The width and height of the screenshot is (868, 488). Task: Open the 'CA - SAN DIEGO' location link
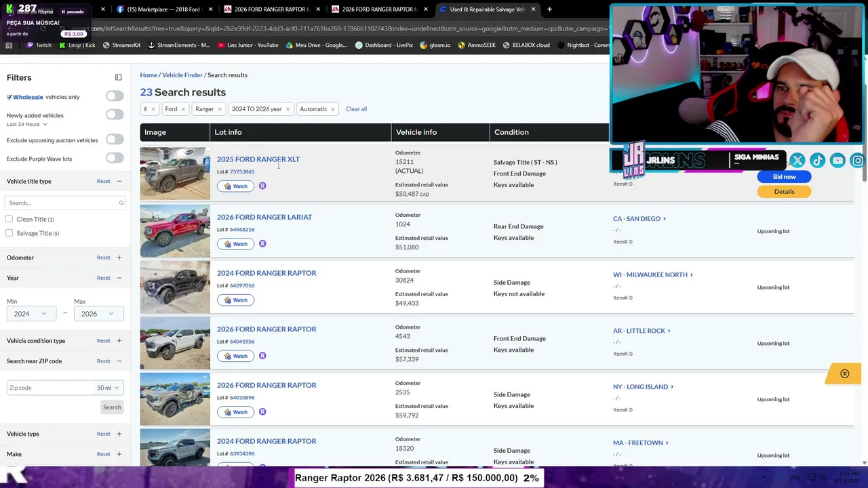[x=639, y=219]
